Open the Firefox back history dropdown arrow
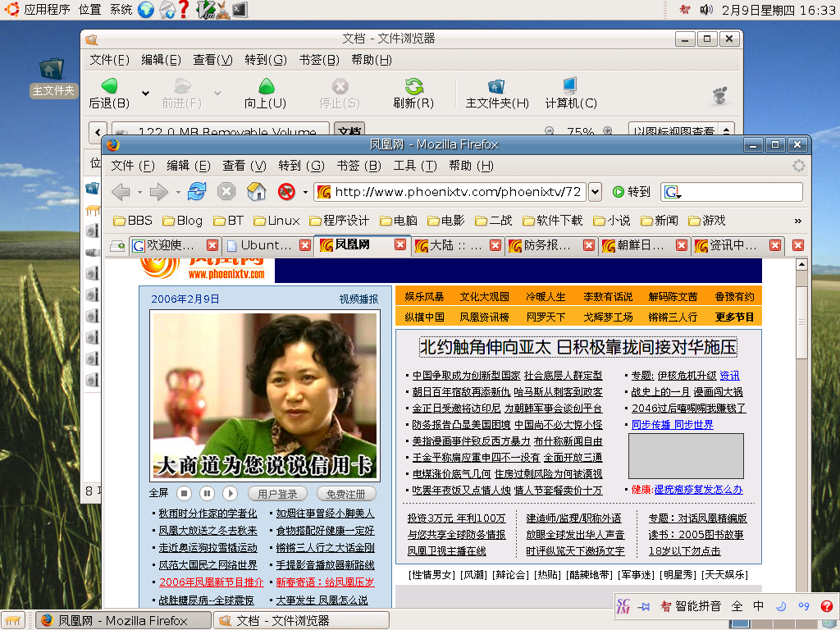840x630 pixels. pyautogui.click(x=139, y=192)
